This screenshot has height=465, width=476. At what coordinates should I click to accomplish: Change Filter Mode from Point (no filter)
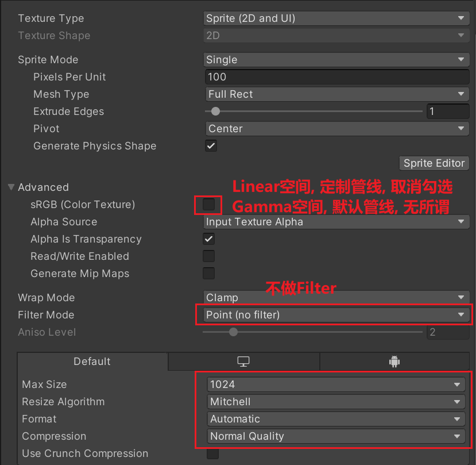click(336, 315)
